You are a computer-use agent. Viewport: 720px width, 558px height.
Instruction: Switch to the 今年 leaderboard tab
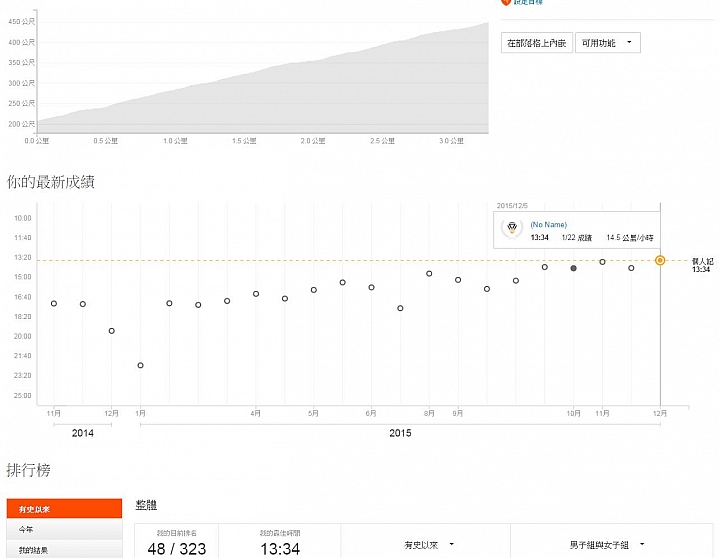coord(64,529)
